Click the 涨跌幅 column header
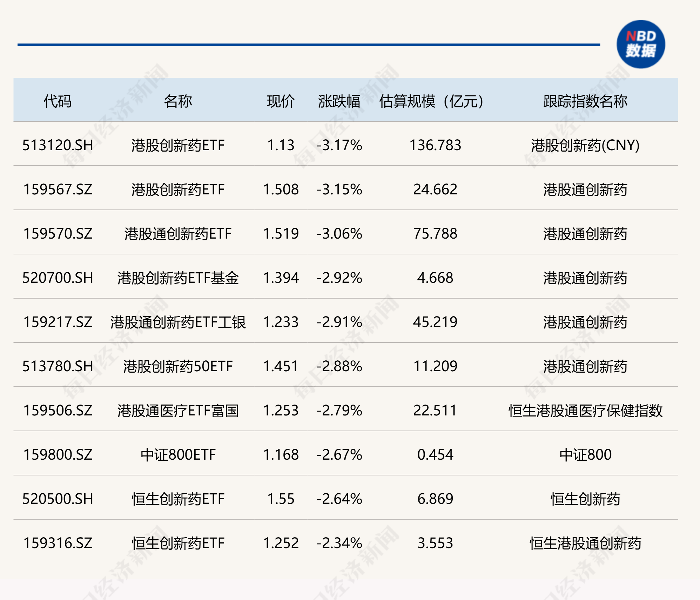The height and width of the screenshot is (600, 700). pyautogui.click(x=339, y=101)
